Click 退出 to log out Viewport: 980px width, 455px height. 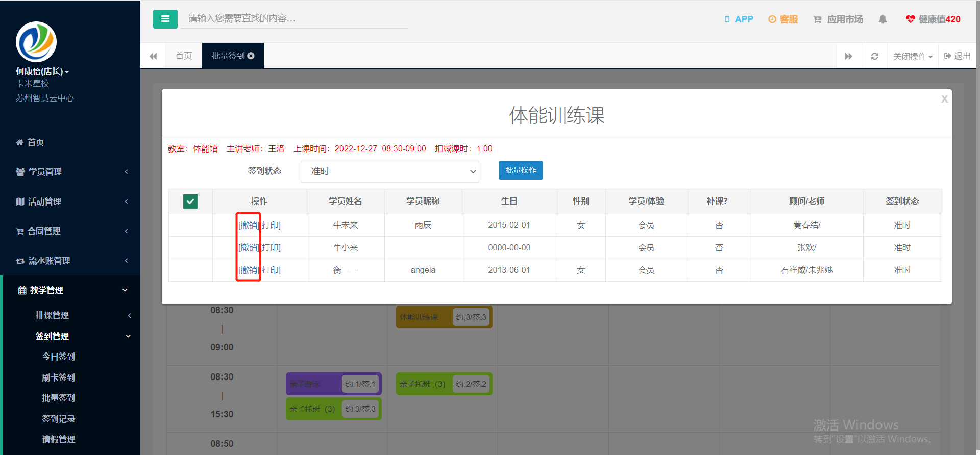point(958,56)
